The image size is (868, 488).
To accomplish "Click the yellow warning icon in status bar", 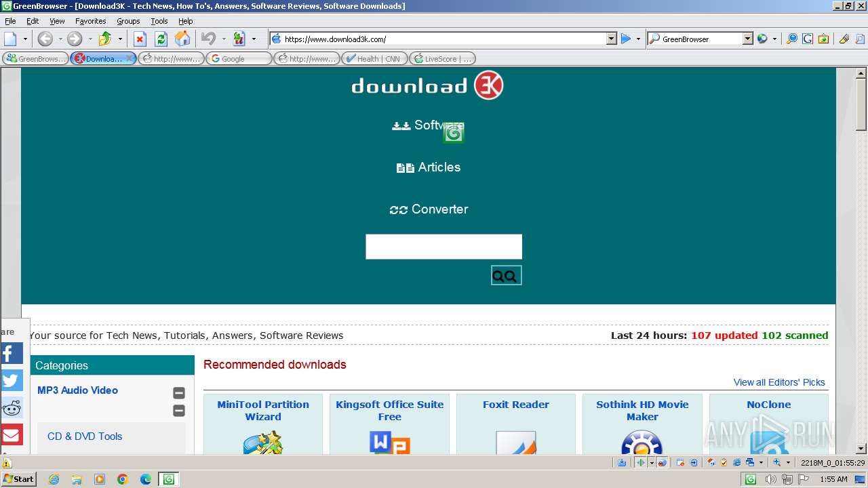I will 7,464.
